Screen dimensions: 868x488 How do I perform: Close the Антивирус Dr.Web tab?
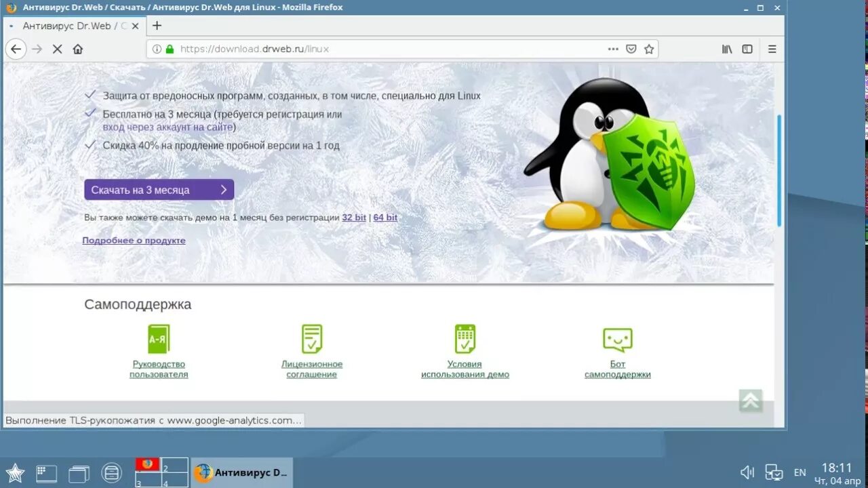pyautogui.click(x=136, y=26)
